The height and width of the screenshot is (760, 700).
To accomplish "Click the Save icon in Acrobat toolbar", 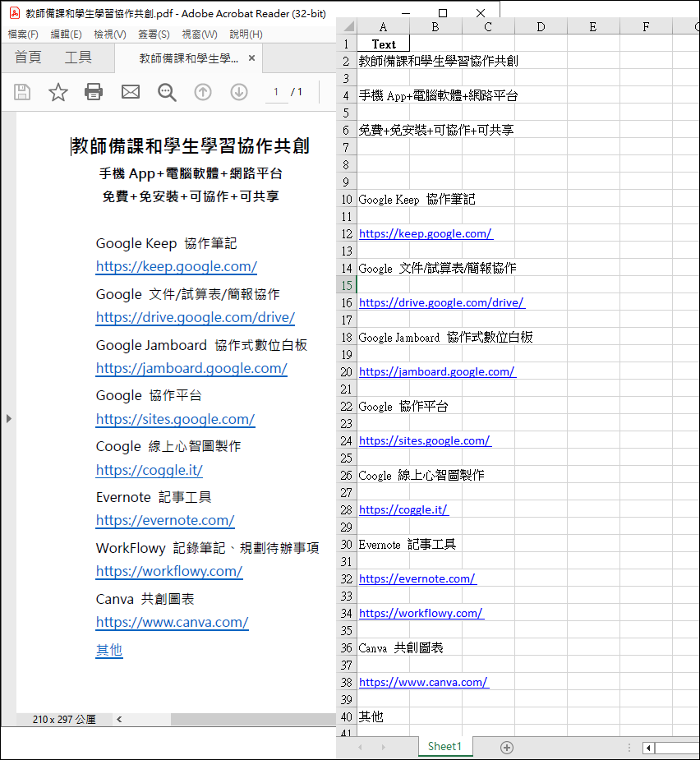I will point(22,91).
